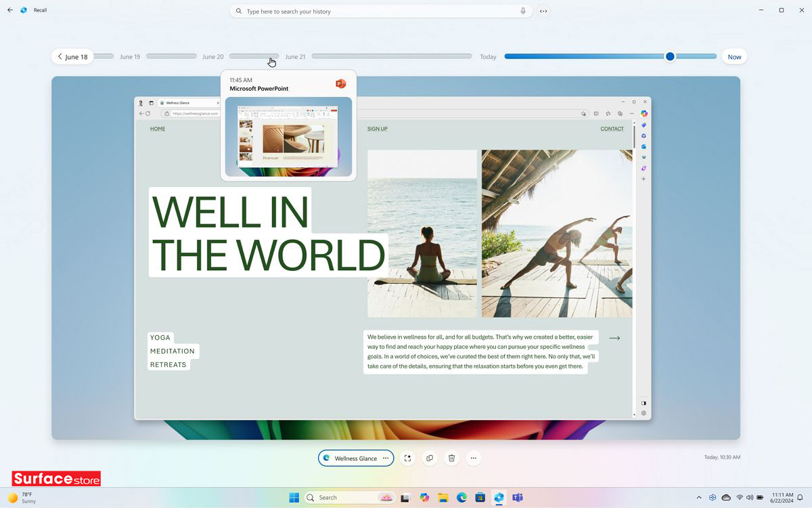
Task: Delete this snapshot with the trash icon
Action: (451, 458)
